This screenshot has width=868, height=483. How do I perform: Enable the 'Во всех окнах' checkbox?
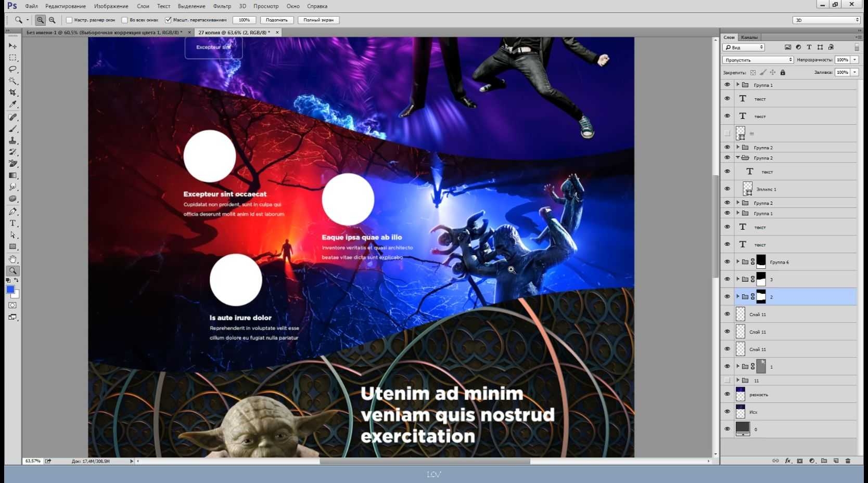click(x=124, y=20)
